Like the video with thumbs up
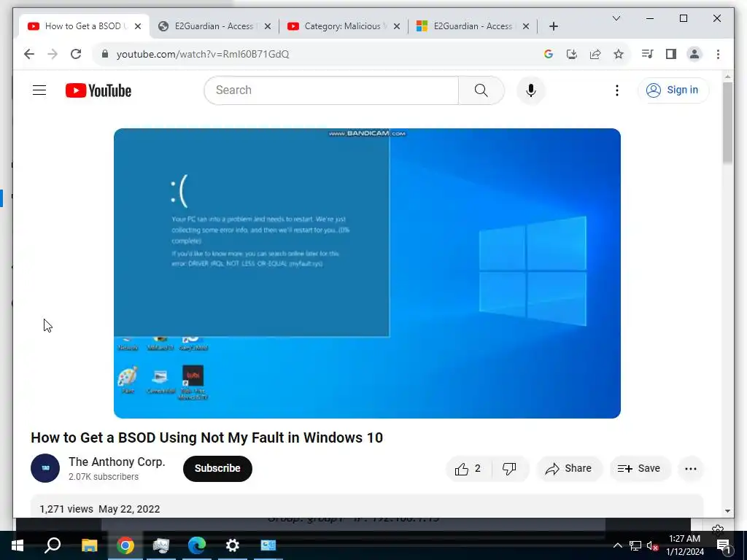 pyautogui.click(x=468, y=469)
